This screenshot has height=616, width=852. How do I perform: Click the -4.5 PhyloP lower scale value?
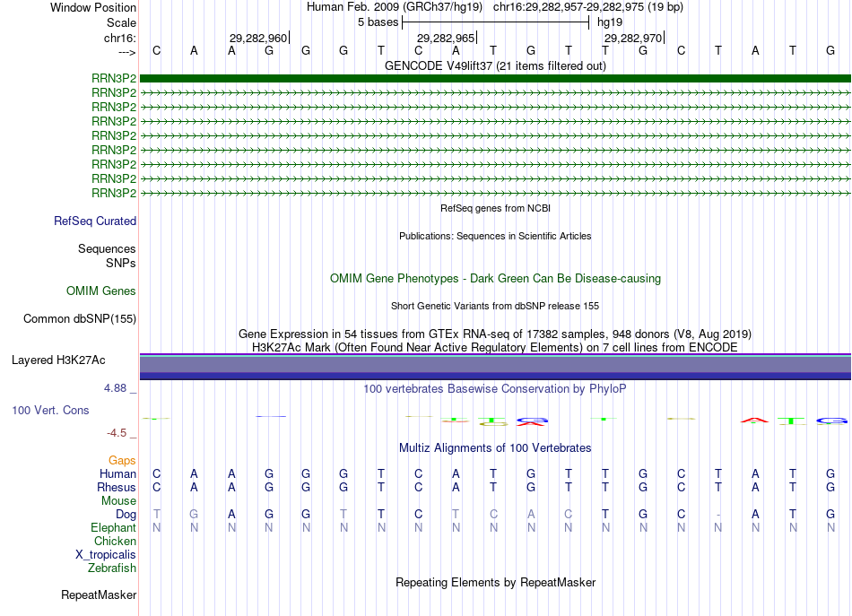click(117, 433)
